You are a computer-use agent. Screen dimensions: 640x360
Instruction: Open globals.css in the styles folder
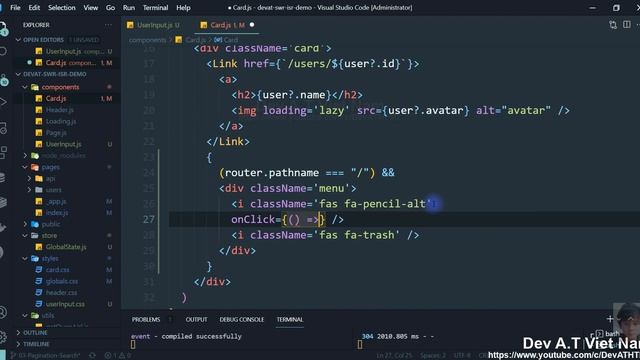(62, 281)
